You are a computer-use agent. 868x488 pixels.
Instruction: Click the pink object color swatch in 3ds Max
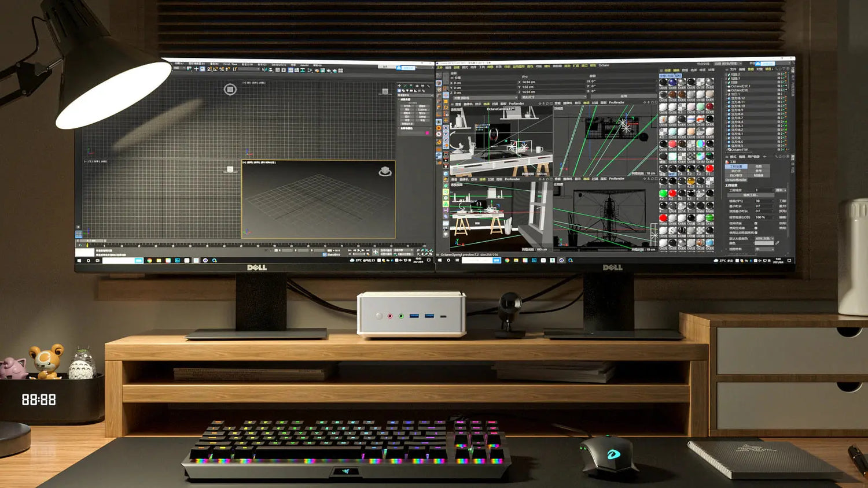(x=428, y=133)
